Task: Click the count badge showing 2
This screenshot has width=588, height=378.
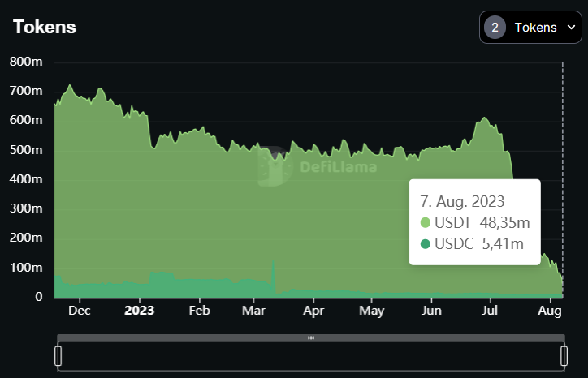Action: click(x=495, y=28)
